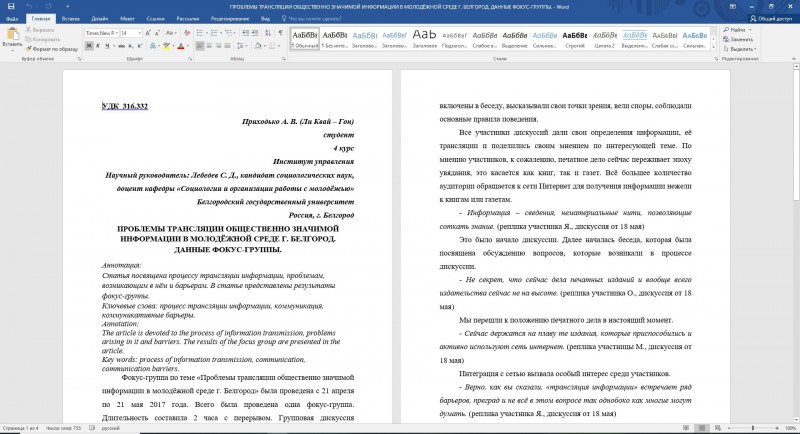Toggle left text alignment
Screen dimensions: 800x434
[x=200, y=46]
